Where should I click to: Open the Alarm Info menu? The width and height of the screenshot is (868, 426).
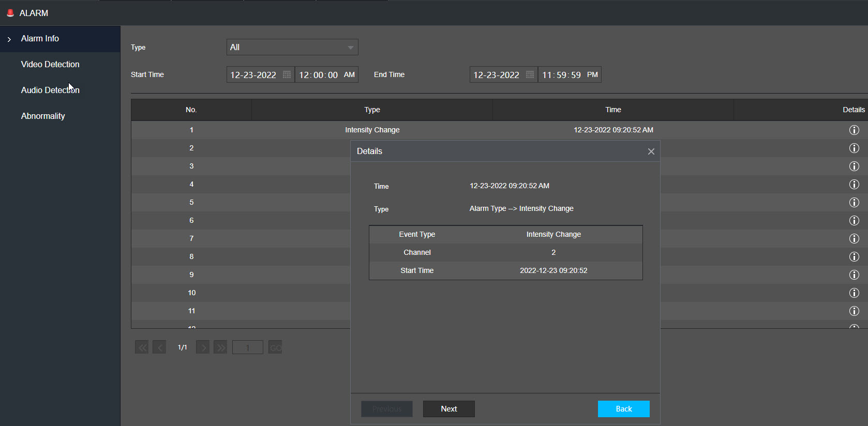coord(60,39)
